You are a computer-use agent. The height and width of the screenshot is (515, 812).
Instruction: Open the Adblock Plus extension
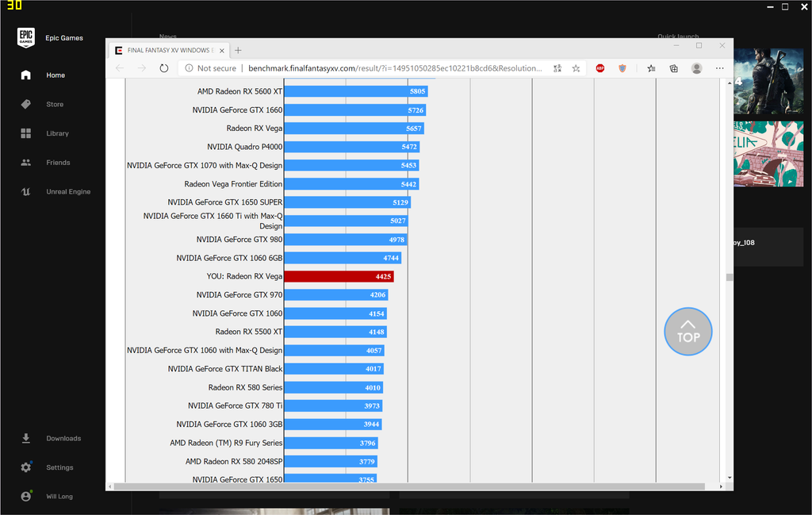pos(600,68)
